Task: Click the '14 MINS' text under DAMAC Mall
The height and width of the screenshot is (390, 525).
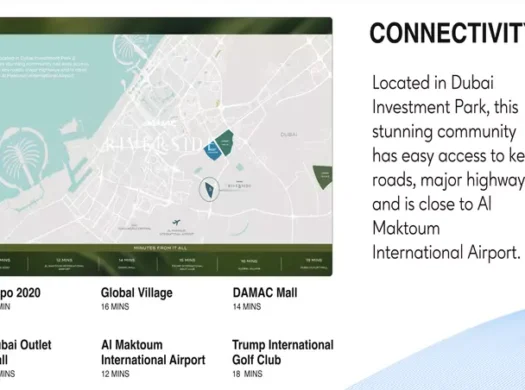Action: click(247, 307)
